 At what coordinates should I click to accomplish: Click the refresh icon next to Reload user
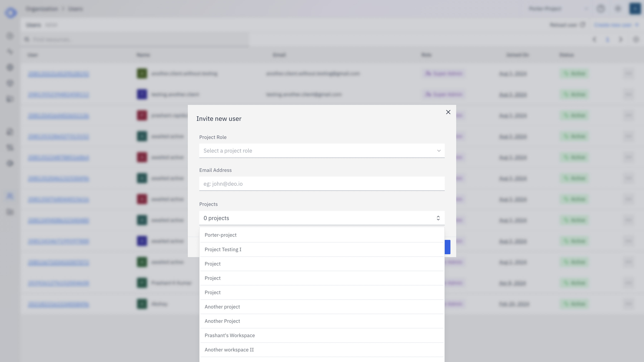(582, 25)
